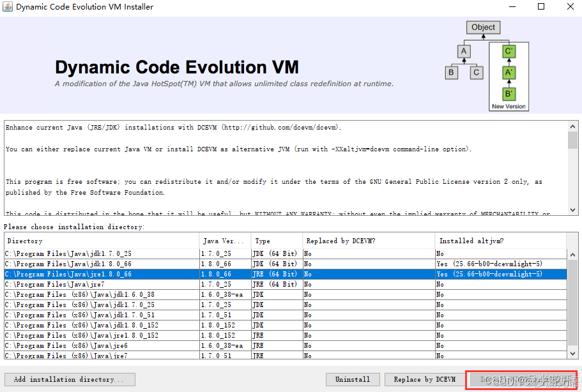Select the x86 jdk1.8.0_152 row

(x=285, y=325)
